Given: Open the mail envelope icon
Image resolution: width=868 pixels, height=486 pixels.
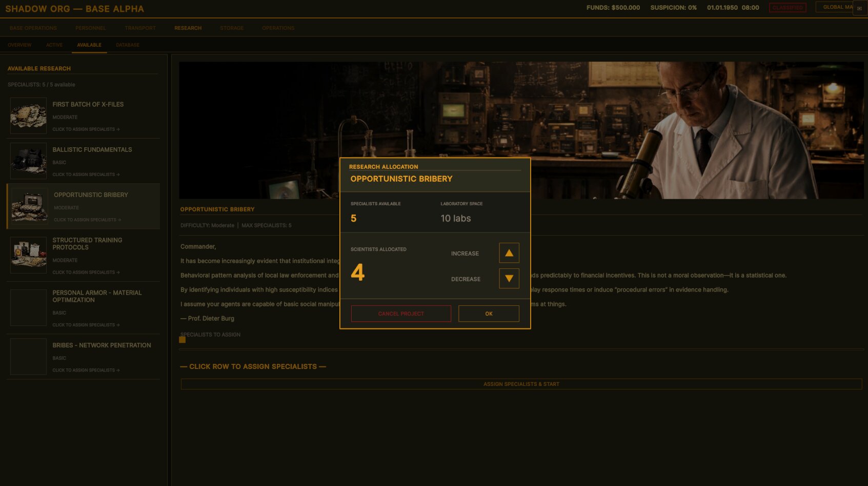Looking at the screenshot, I should click(x=859, y=8).
